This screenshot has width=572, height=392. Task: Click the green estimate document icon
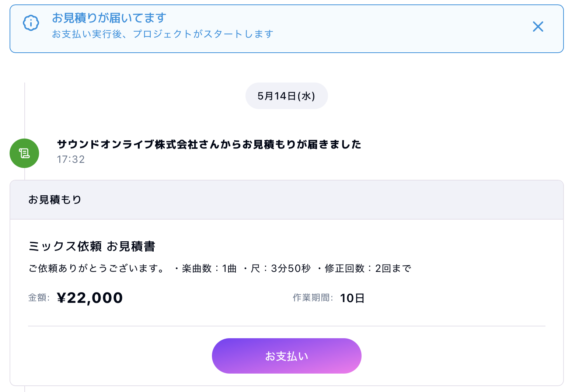[24, 153]
